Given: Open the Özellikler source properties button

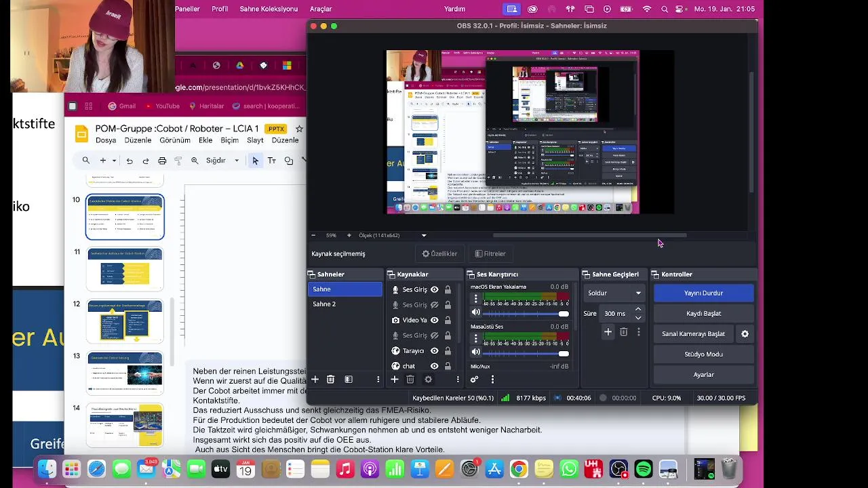Looking at the screenshot, I should click(x=439, y=253).
